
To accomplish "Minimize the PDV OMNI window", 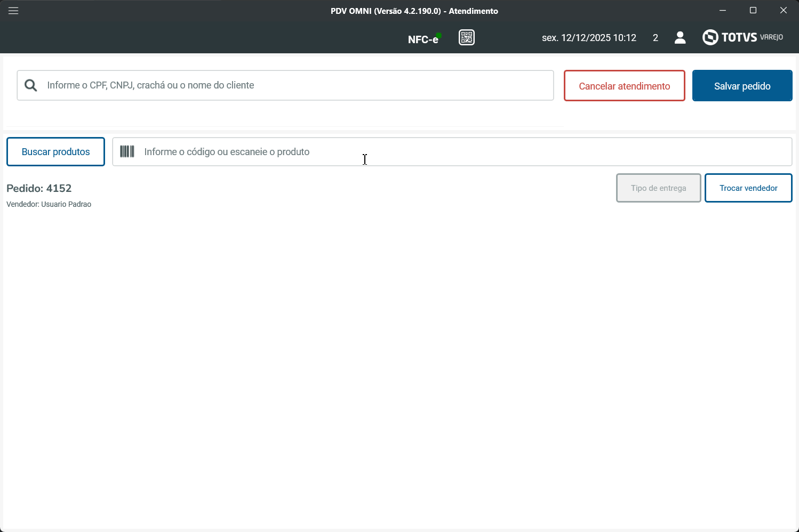I will pyautogui.click(x=723, y=10).
